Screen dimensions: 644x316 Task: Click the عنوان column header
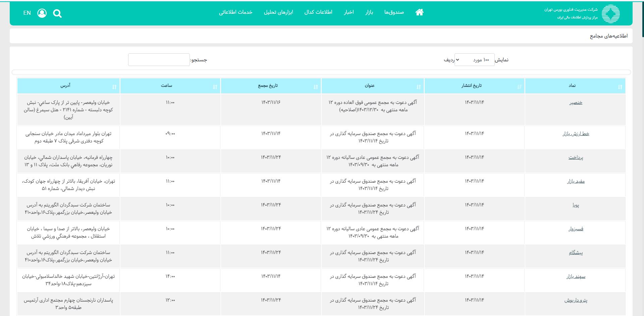point(372,86)
